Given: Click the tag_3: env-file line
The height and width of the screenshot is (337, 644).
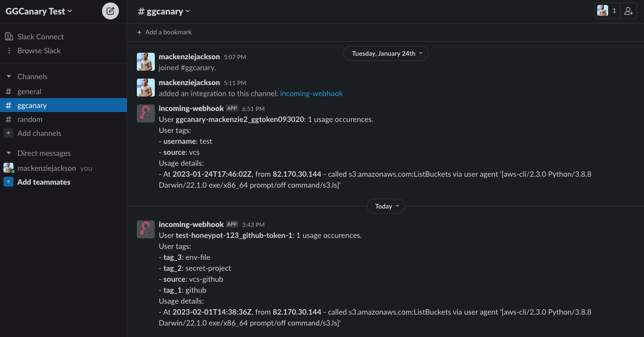Looking at the screenshot, I should point(185,257).
